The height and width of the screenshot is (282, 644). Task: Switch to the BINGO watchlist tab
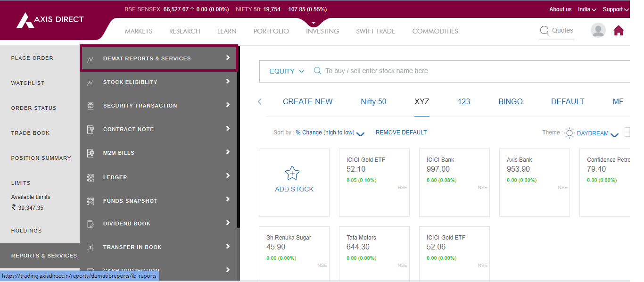[x=511, y=101]
